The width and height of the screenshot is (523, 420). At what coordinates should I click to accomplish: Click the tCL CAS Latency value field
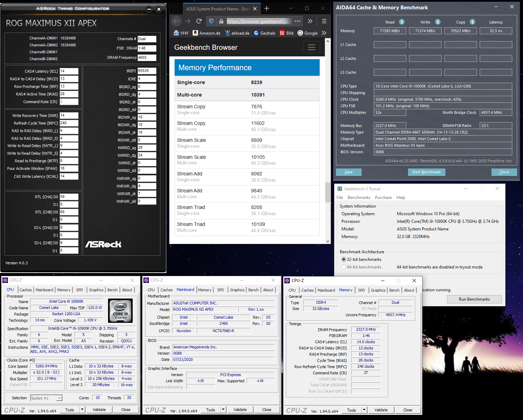(x=69, y=71)
